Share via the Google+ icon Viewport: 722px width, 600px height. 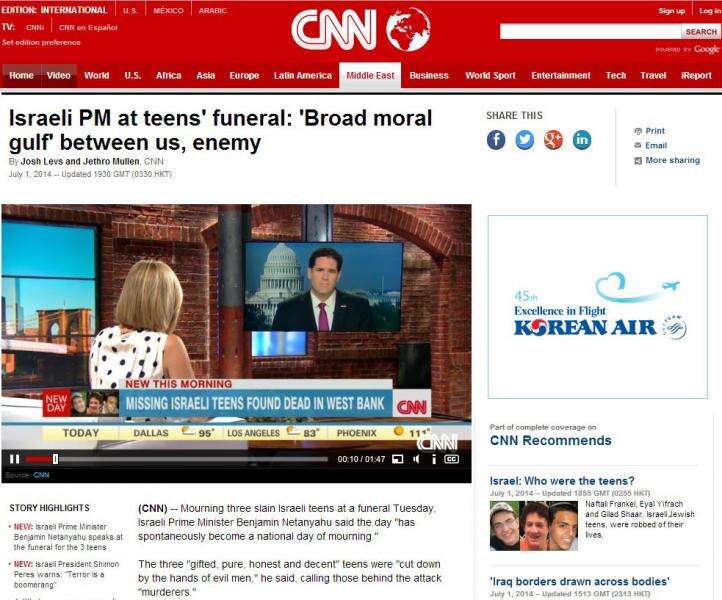[553, 140]
